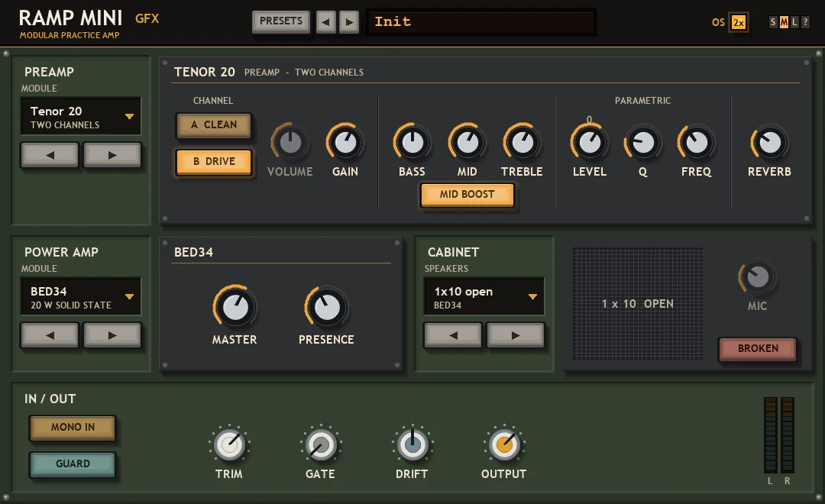This screenshot has height=504, width=825.
Task: Set the interface size to large (L)
Action: tap(794, 22)
